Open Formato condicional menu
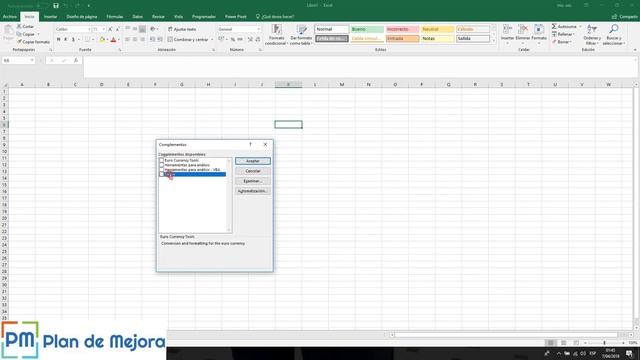This screenshot has width=640, height=360. pos(277,35)
